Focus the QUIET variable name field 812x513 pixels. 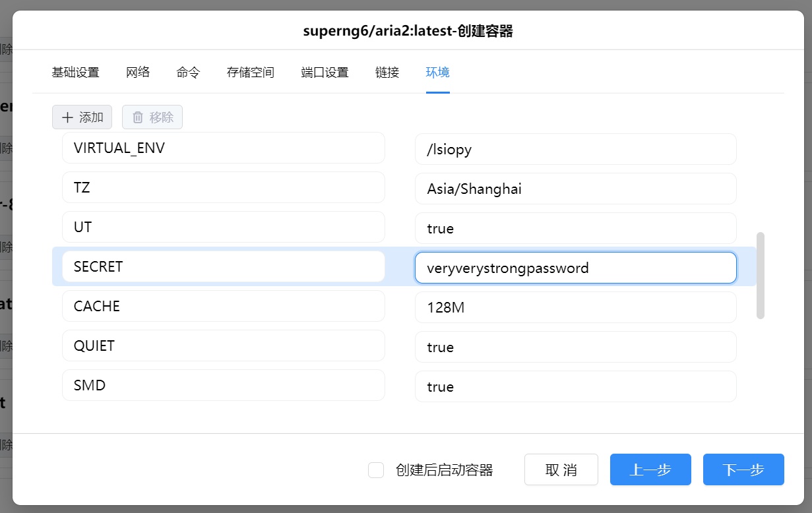tap(223, 346)
